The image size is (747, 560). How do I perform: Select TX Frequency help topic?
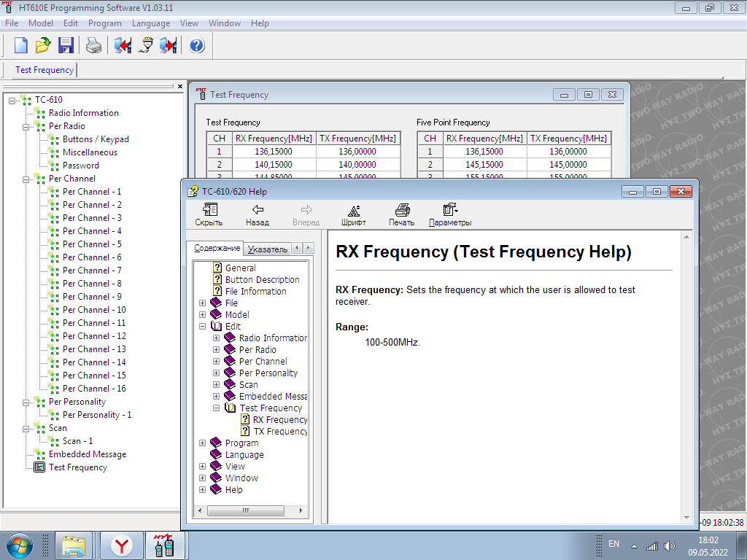pos(280,432)
